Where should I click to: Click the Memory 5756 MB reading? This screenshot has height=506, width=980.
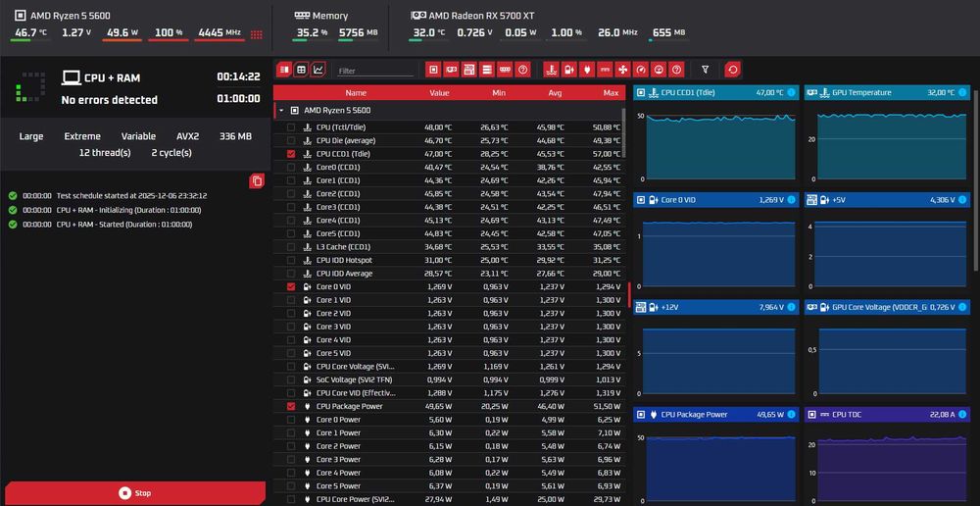pyautogui.click(x=358, y=32)
